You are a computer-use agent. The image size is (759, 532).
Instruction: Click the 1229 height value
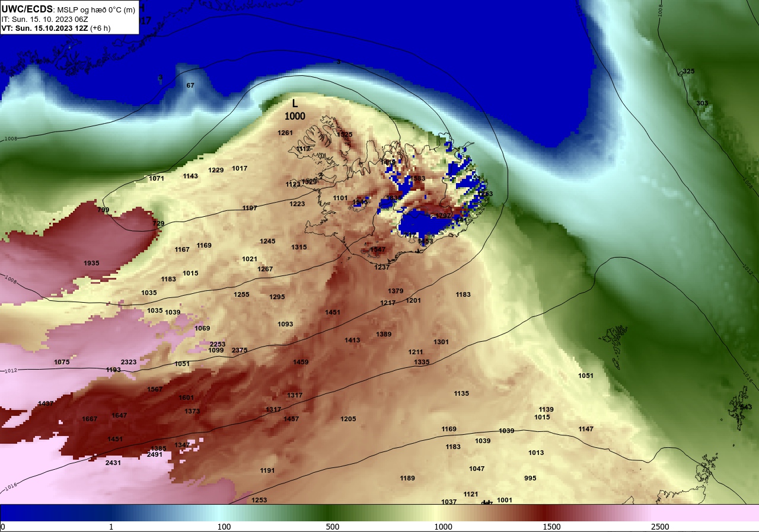[x=216, y=170]
